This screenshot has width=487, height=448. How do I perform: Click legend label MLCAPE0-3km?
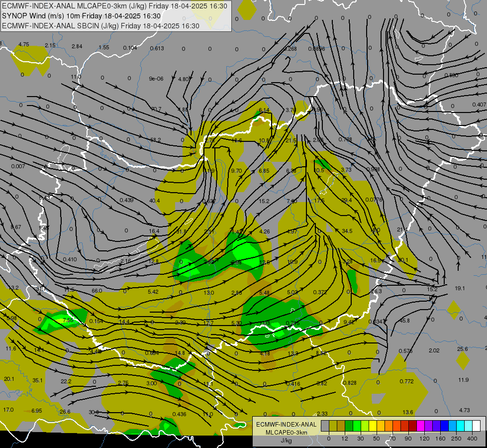(x=286, y=433)
